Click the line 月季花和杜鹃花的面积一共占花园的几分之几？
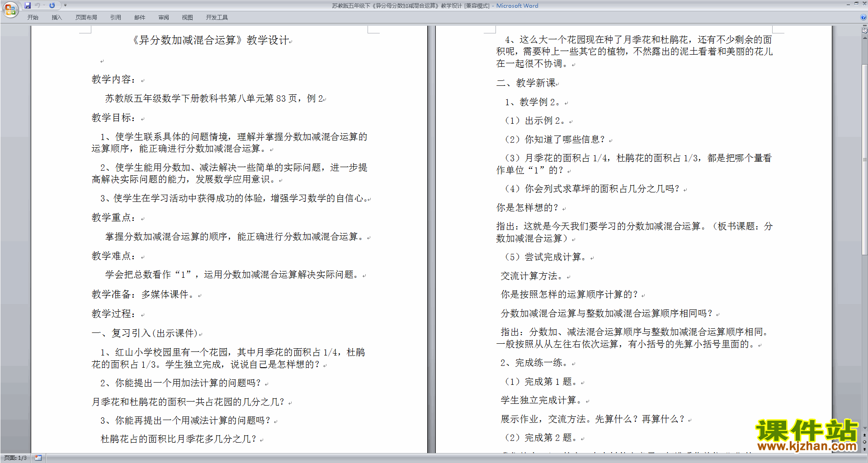This screenshot has width=868, height=463. pos(189,402)
